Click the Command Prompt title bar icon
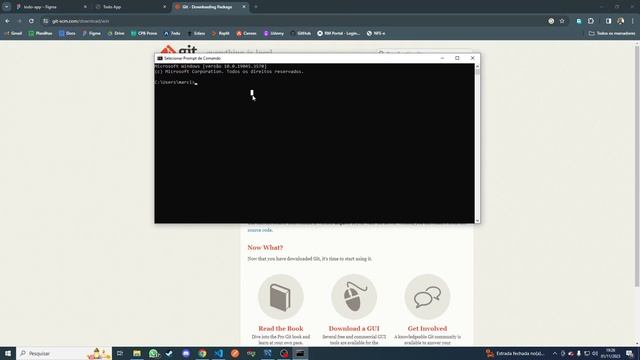The image size is (640, 360). tap(160, 58)
